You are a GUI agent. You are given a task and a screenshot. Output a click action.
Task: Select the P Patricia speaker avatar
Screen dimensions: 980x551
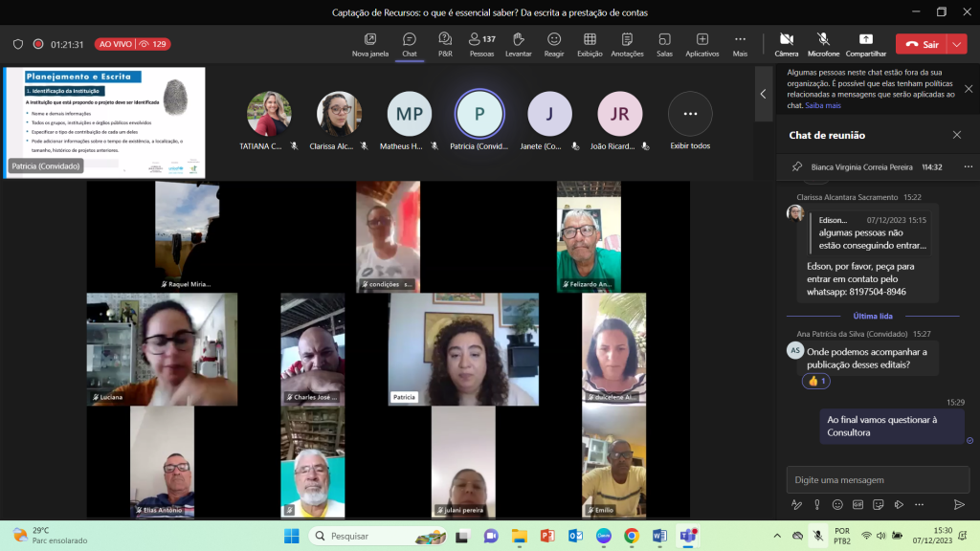[479, 114]
